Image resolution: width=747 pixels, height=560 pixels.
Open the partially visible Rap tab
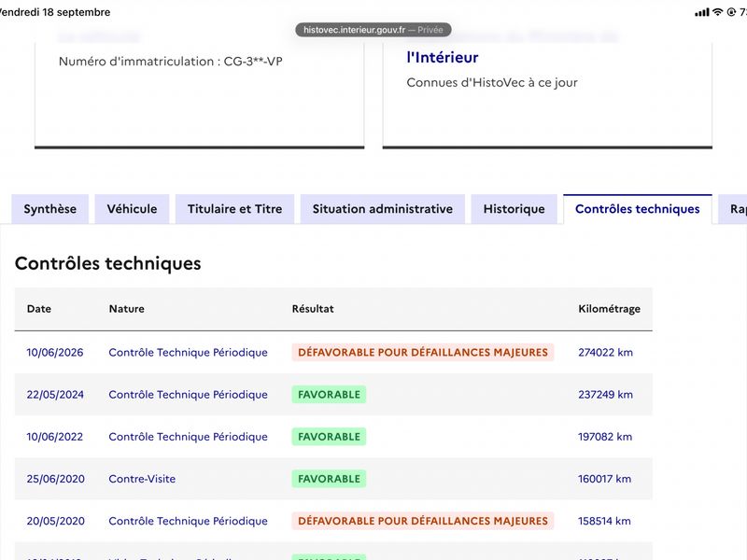(x=734, y=209)
